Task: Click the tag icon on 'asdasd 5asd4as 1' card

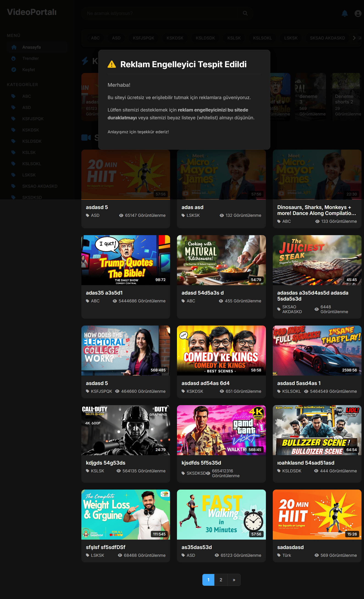Action: (x=279, y=391)
